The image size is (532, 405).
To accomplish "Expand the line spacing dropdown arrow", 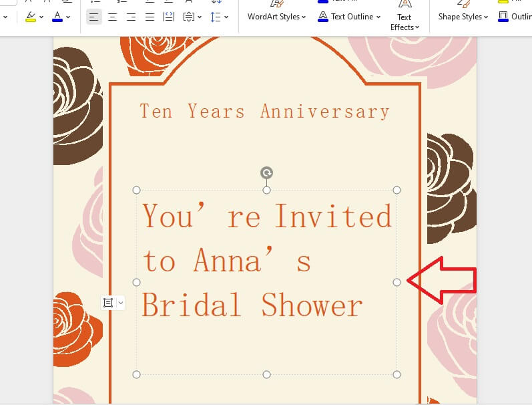I will (x=226, y=17).
